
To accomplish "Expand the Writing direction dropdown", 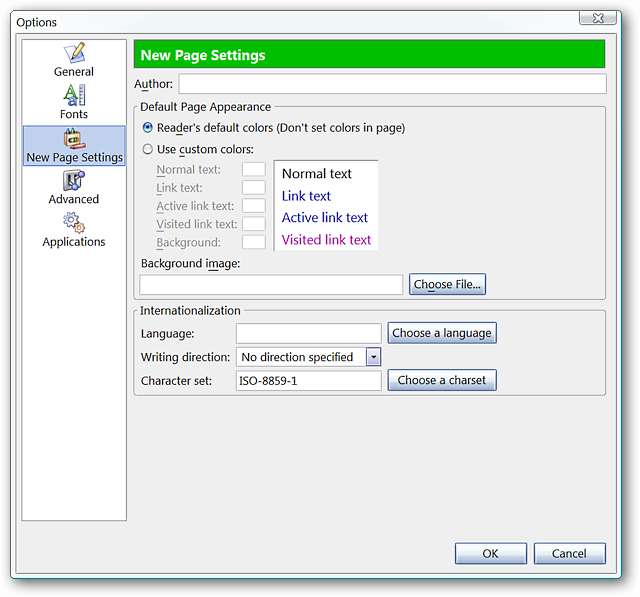I will [373, 357].
